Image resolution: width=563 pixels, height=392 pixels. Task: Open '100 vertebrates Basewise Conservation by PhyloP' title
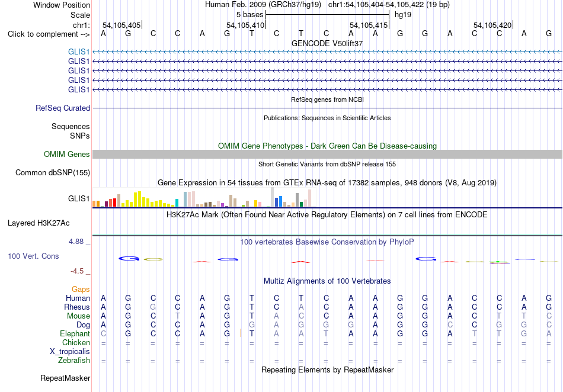coord(327,242)
